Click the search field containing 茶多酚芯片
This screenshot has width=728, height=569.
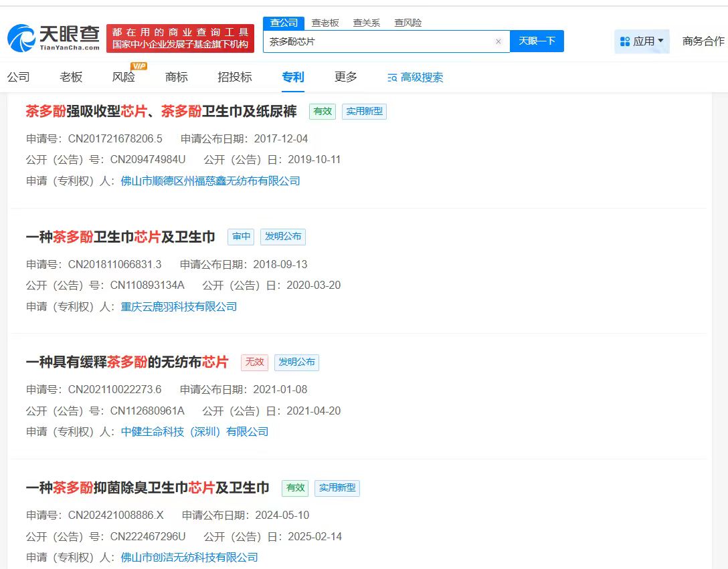[386, 41]
